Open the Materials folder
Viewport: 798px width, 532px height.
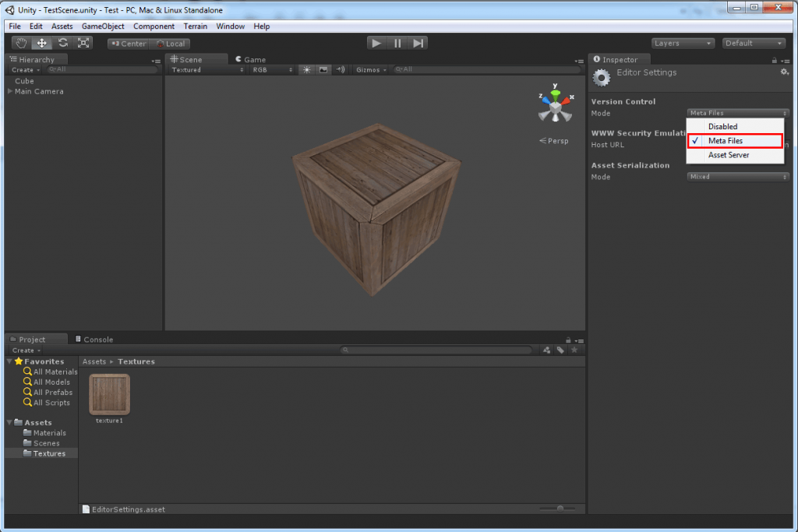pyautogui.click(x=44, y=433)
